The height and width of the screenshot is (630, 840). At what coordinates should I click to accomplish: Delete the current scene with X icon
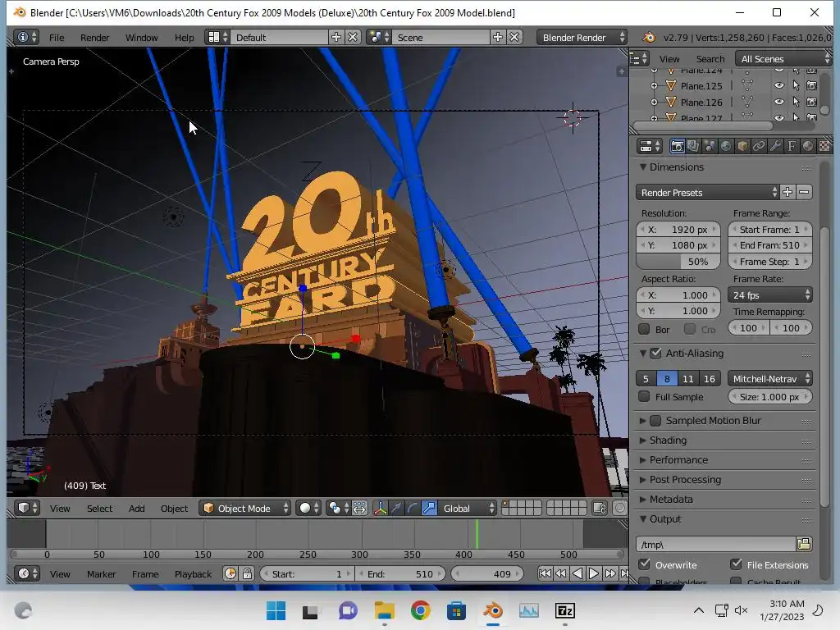point(514,37)
